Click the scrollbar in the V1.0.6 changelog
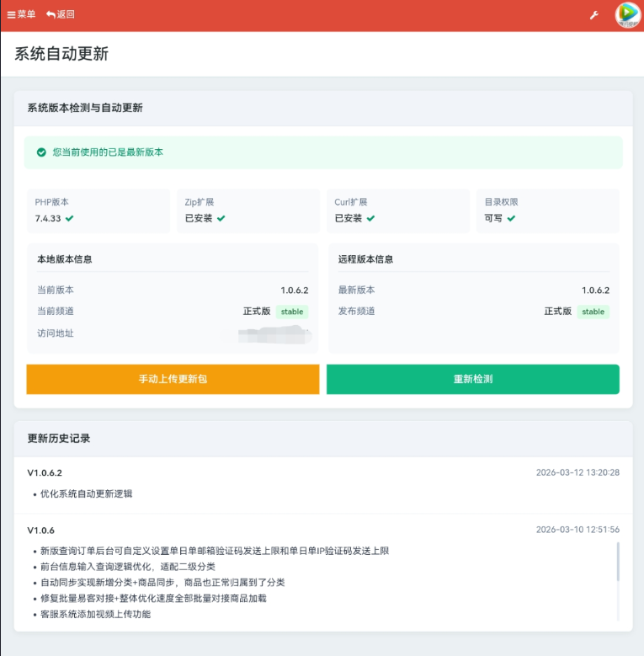 click(x=619, y=562)
